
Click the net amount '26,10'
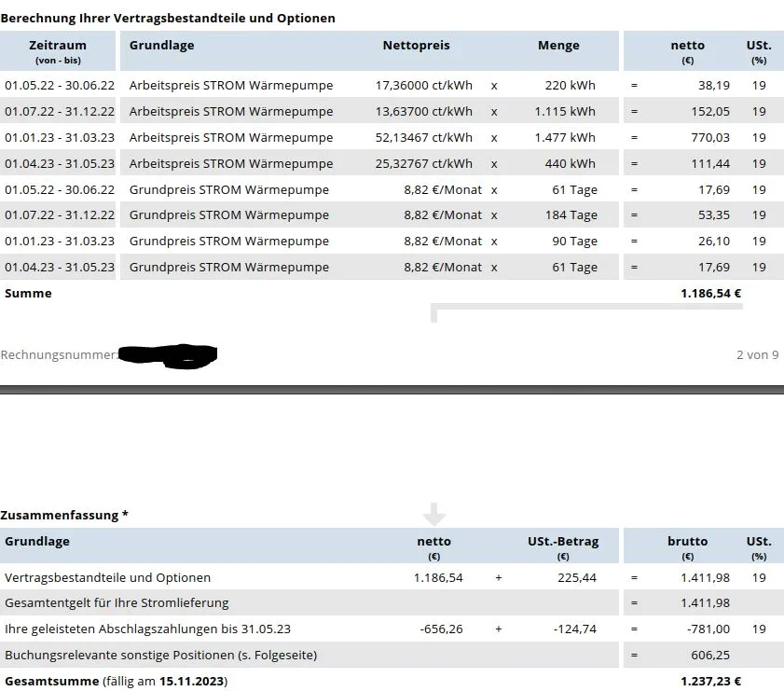[714, 241]
